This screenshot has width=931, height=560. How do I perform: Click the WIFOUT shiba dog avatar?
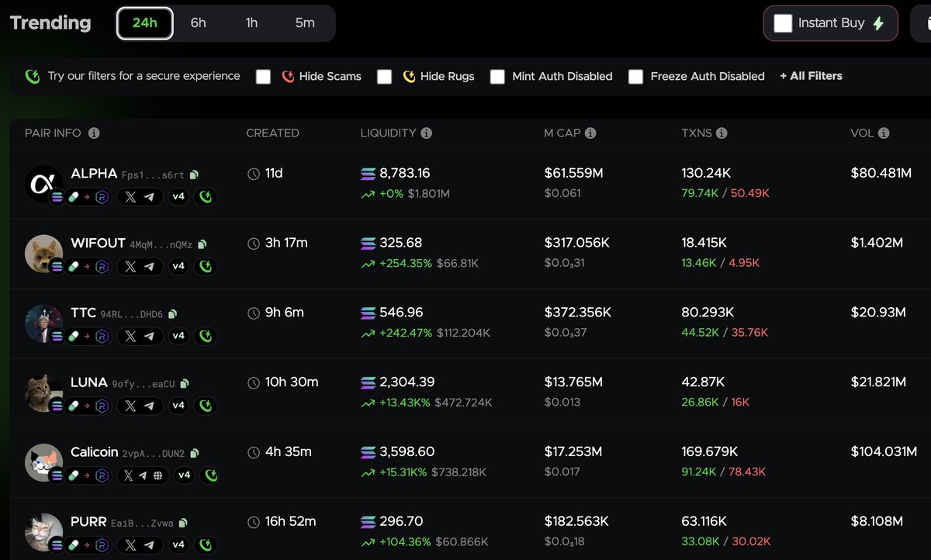click(43, 254)
